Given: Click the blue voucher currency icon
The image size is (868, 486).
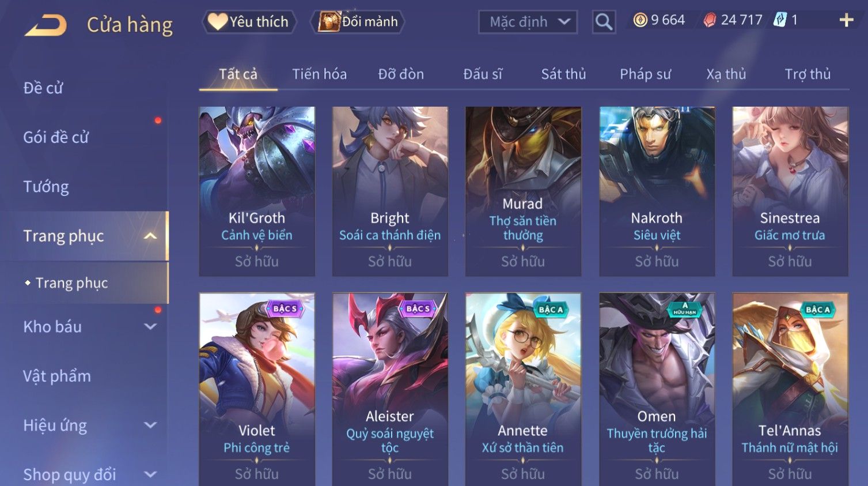Looking at the screenshot, I should point(780,20).
